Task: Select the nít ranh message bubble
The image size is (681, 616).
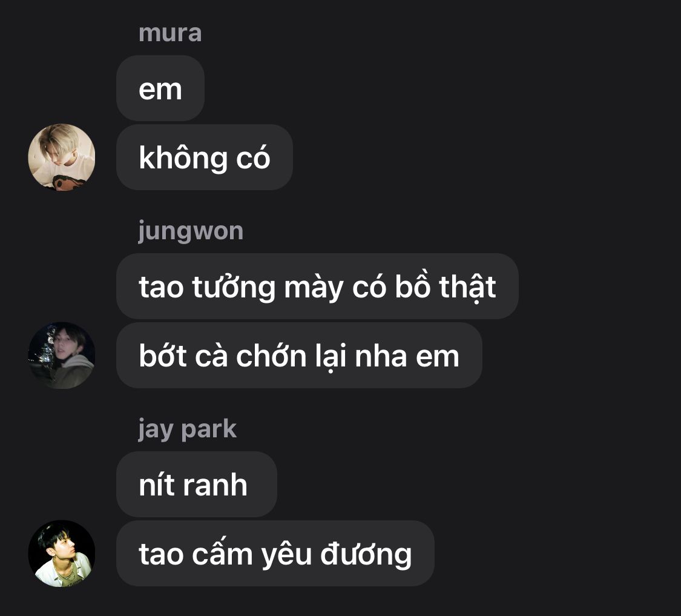Action: pos(197,485)
